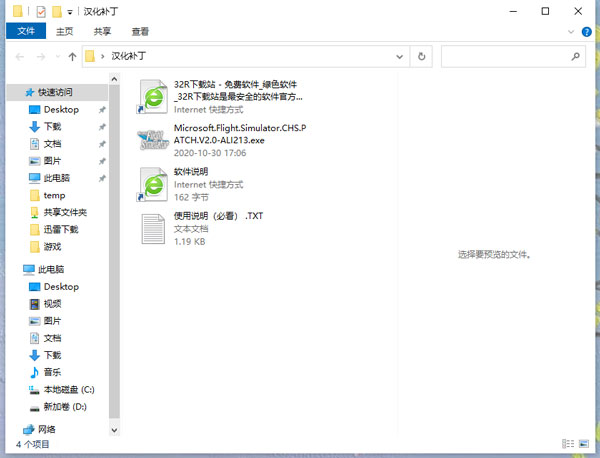
Task: Select 本地磁盘 (C:) in navigation pane
Action: [68, 389]
